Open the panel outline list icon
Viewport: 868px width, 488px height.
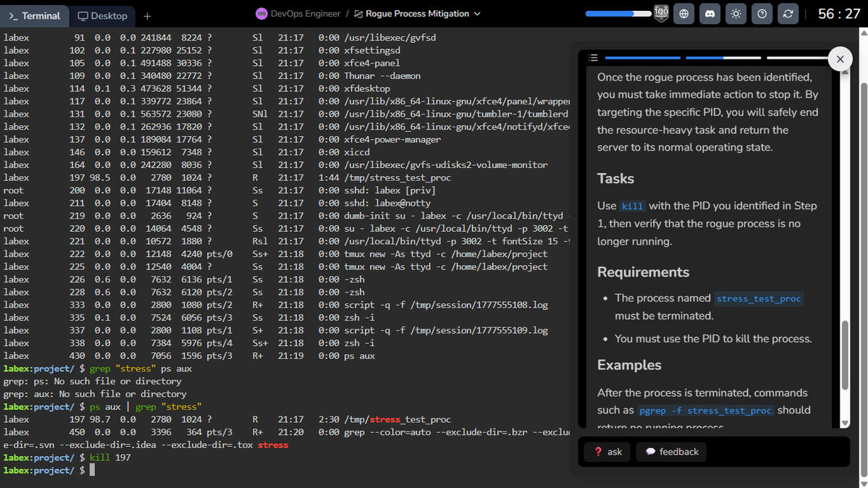click(593, 58)
